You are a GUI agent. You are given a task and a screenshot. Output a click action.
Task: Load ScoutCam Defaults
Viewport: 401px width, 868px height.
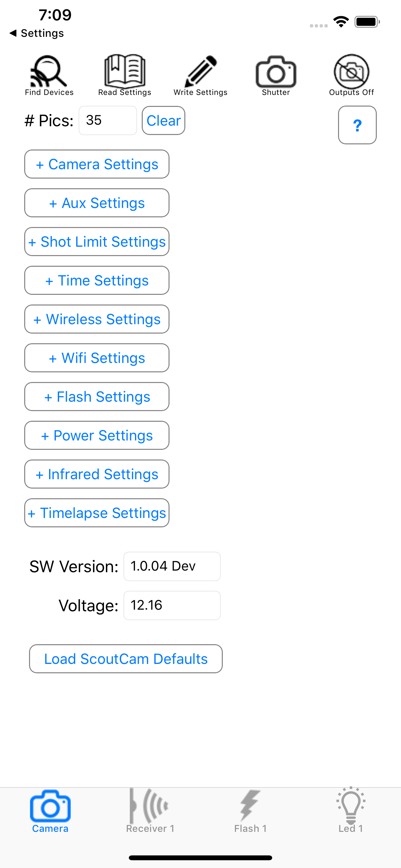click(126, 659)
